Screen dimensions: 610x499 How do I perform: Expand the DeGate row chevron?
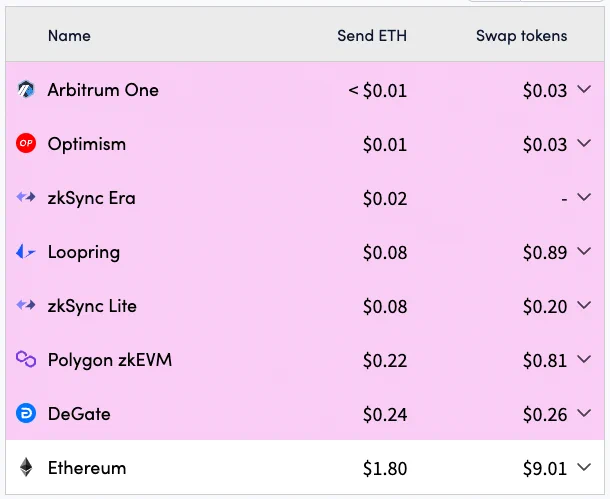[x=584, y=413]
